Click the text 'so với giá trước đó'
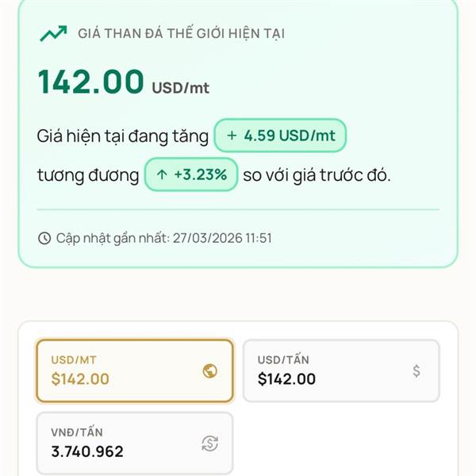 317,175
